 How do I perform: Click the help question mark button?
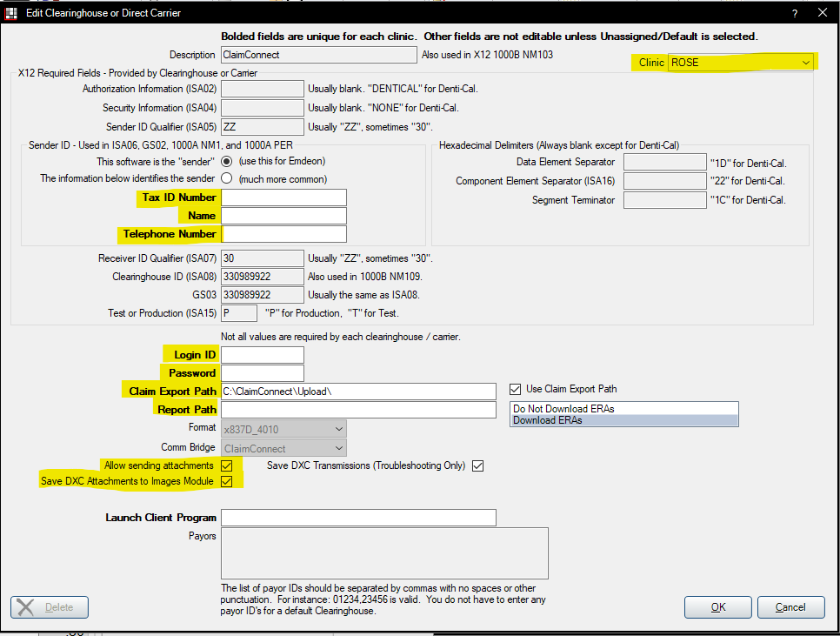795,13
